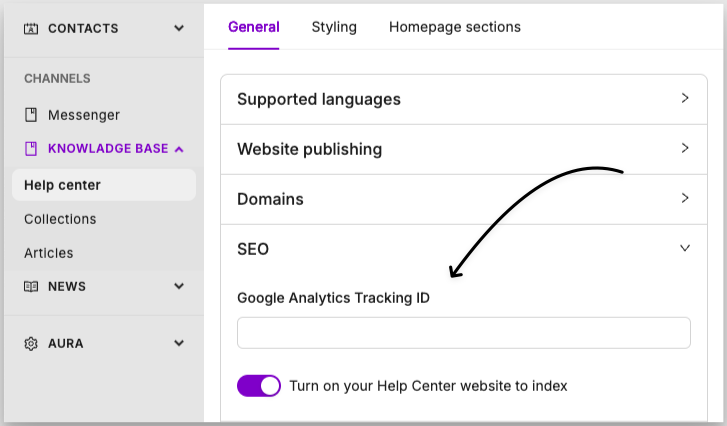Click the Aura gear icon

tap(31, 343)
